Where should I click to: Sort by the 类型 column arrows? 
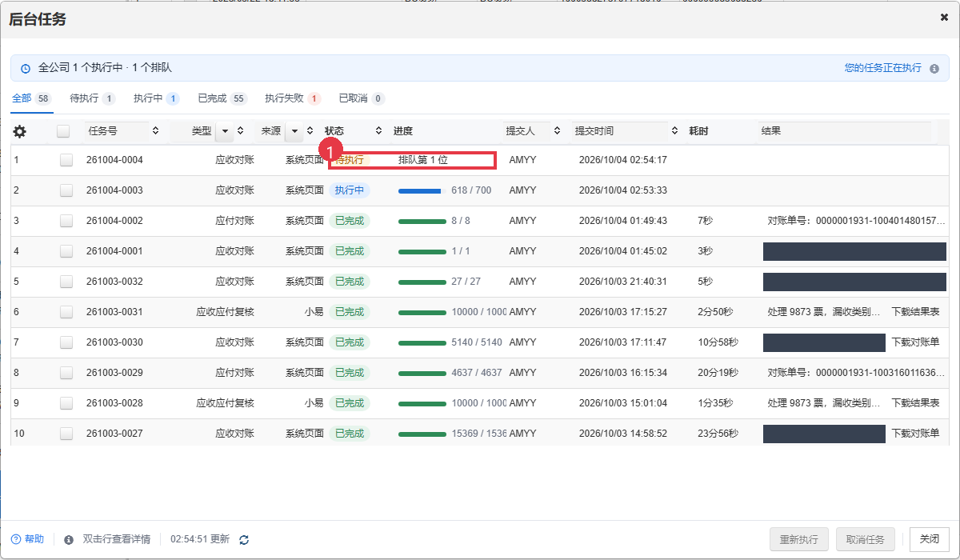pos(240,131)
